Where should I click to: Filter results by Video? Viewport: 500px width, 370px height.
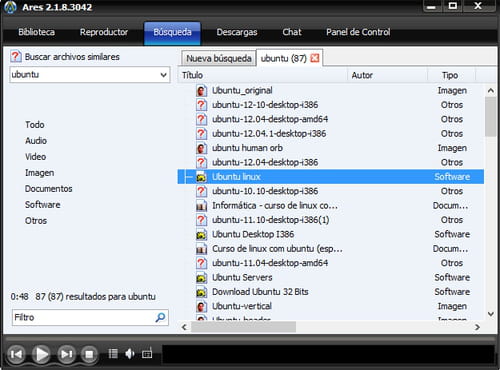point(35,157)
